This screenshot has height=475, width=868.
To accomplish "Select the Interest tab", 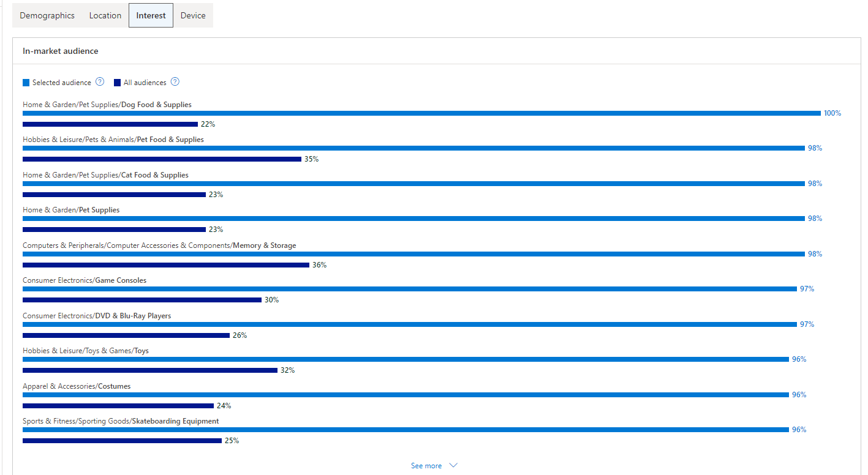I will pyautogui.click(x=151, y=15).
